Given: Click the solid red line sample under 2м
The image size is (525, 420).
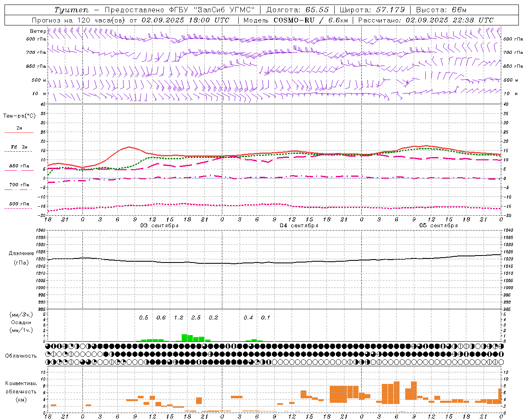Looking at the screenshot, I should coord(19,132).
